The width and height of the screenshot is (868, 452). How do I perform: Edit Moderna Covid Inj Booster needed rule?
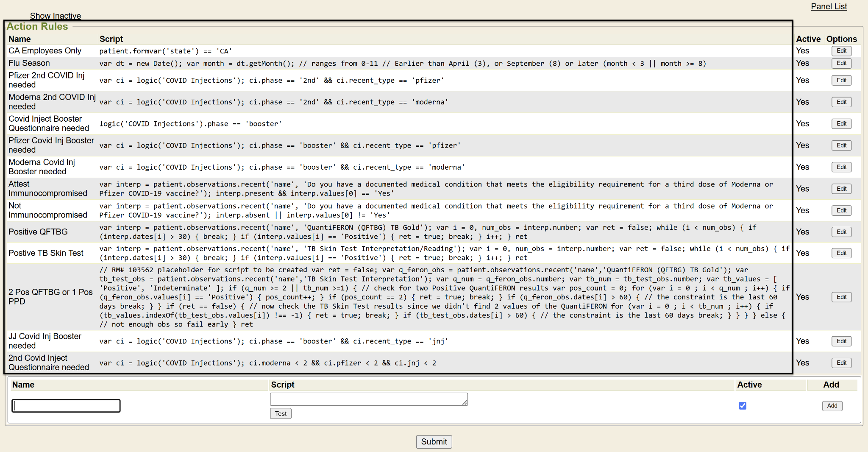pos(841,167)
